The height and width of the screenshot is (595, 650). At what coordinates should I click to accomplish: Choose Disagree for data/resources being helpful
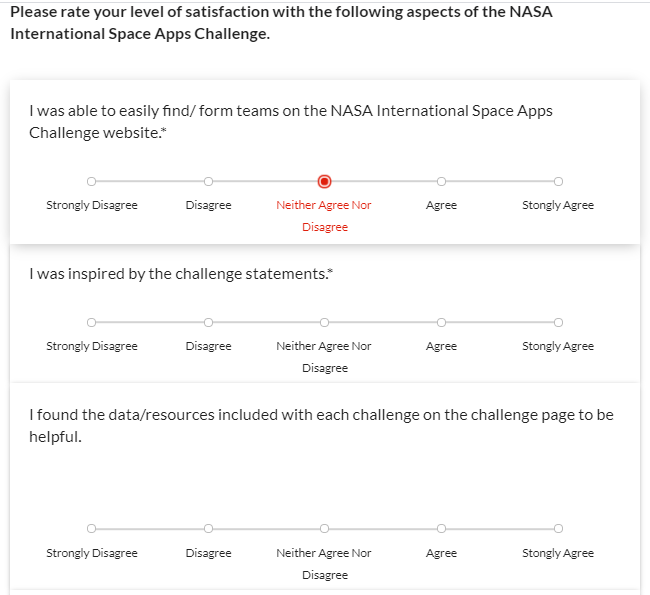tap(208, 529)
